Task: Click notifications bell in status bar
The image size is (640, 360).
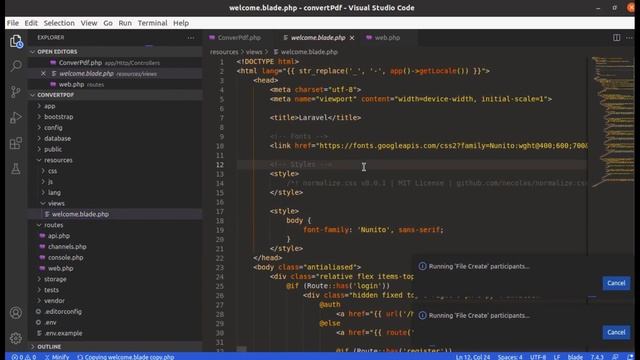Action: click(x=631, y=357)
